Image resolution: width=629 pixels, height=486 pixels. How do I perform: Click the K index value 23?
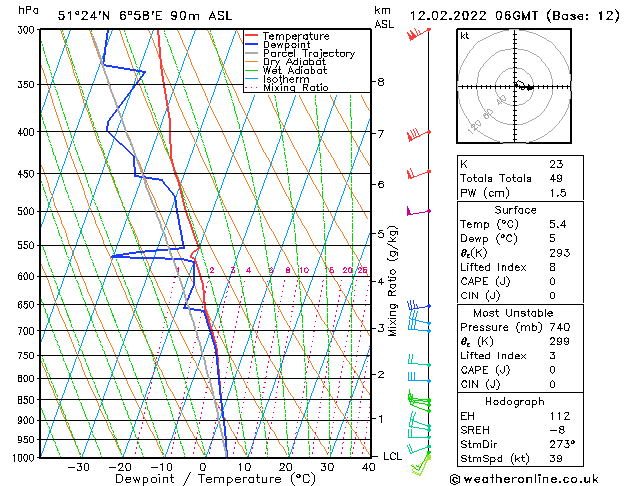[x=556, y=164]
